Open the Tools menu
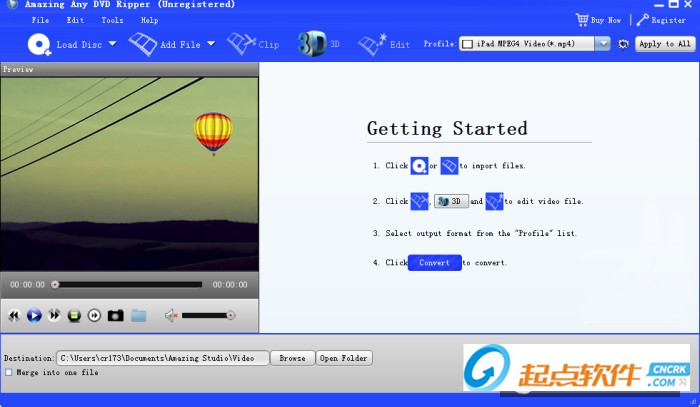This screenshot has width=700, height=407. click(112, 20)
